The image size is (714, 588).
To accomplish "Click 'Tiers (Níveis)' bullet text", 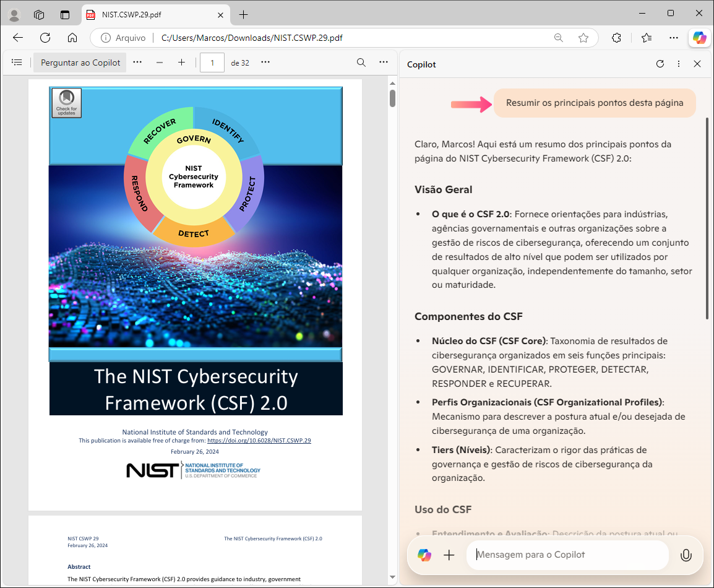I will point(461,450).
